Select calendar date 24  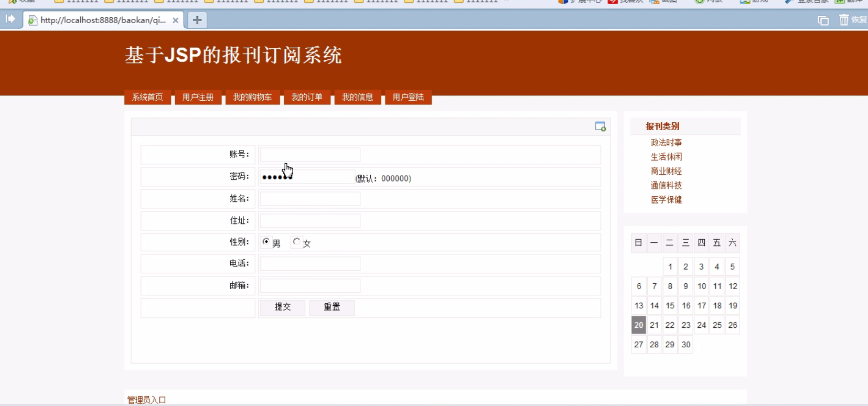click(701, 325)
